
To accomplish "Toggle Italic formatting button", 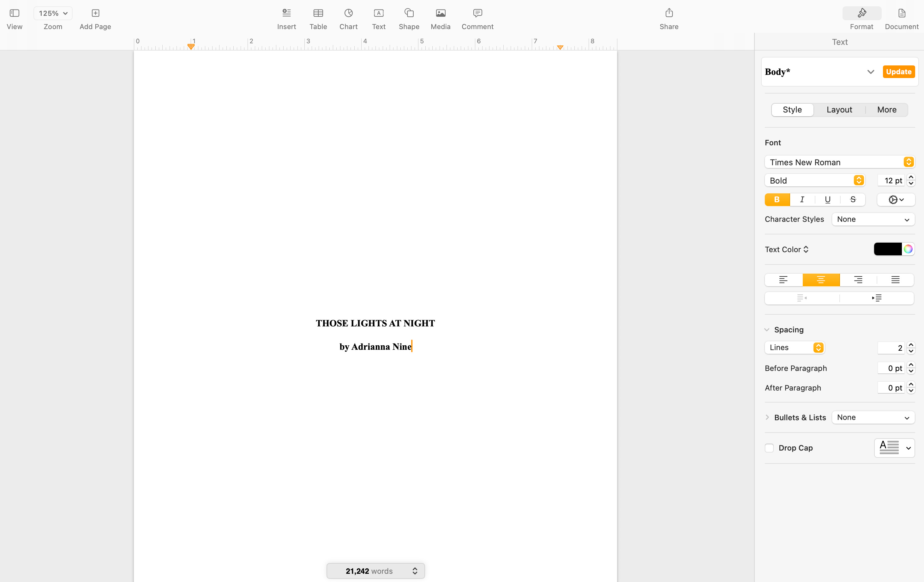I will coord(802,200).
